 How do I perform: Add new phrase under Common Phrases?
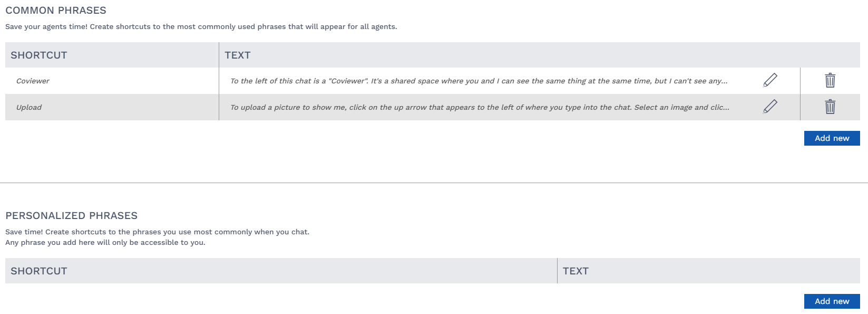(x=832, y=138)
